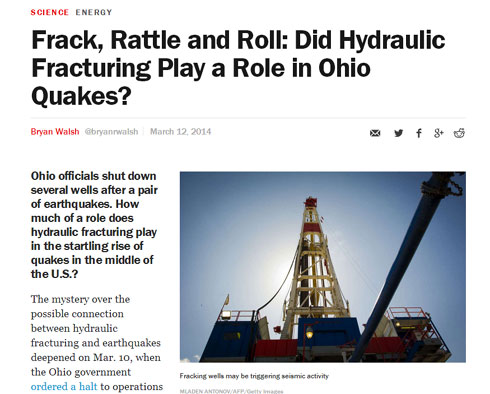
Task: Click caption 'Fracking wells may be triggering seismic activity'
Action: pyautogui.click(x=254, y=376)
